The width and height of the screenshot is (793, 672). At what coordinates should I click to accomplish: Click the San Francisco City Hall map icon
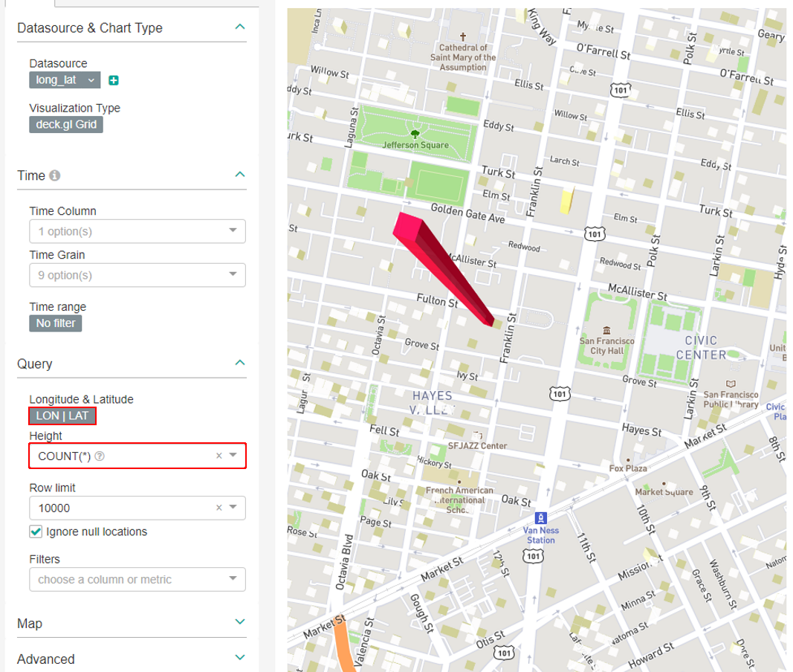(607, 330)
